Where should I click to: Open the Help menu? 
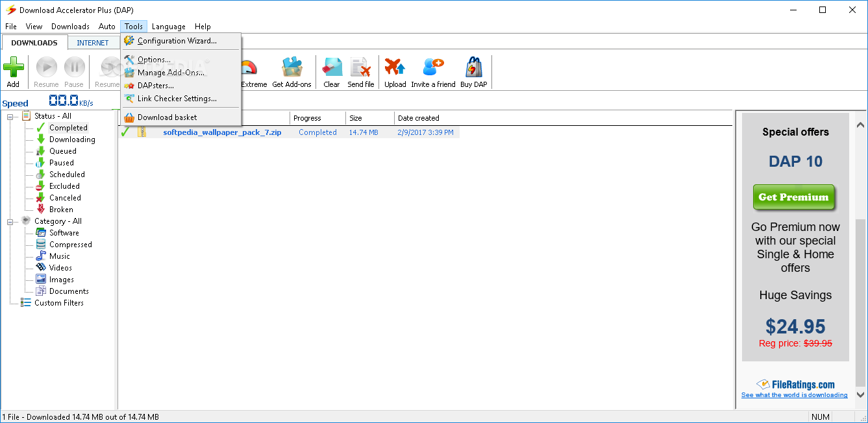(x=203, y=27)
